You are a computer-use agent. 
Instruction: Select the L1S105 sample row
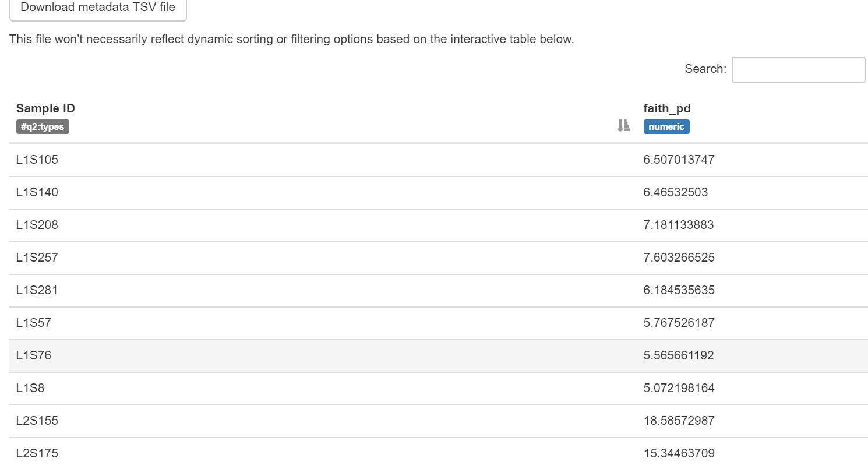tap(438, 160)
